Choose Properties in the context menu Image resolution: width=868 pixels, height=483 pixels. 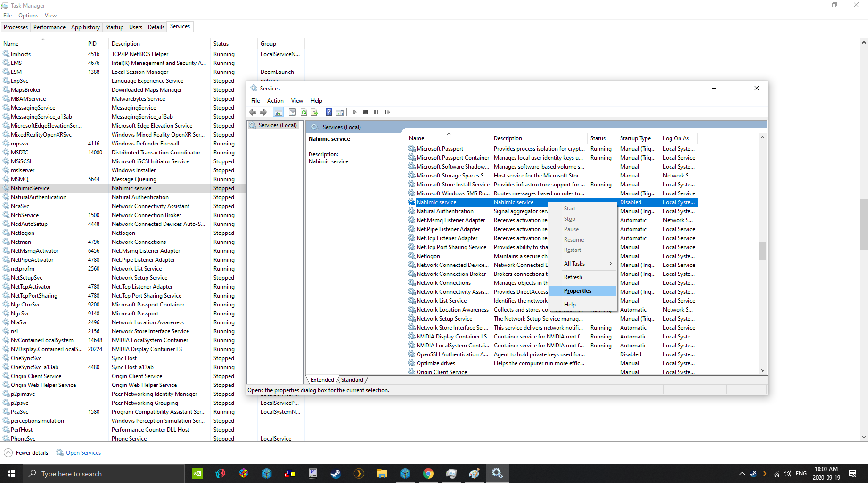coord(583,291)
